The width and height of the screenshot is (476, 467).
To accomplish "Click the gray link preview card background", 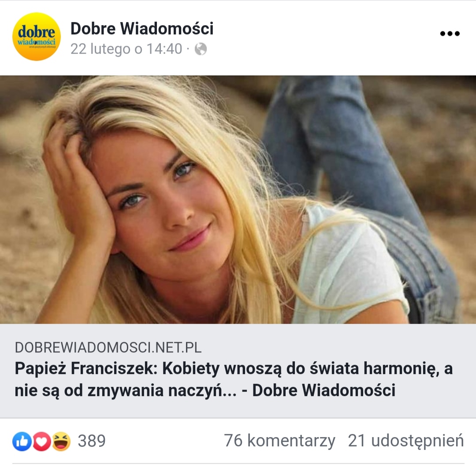I will (x=238, y=371).
